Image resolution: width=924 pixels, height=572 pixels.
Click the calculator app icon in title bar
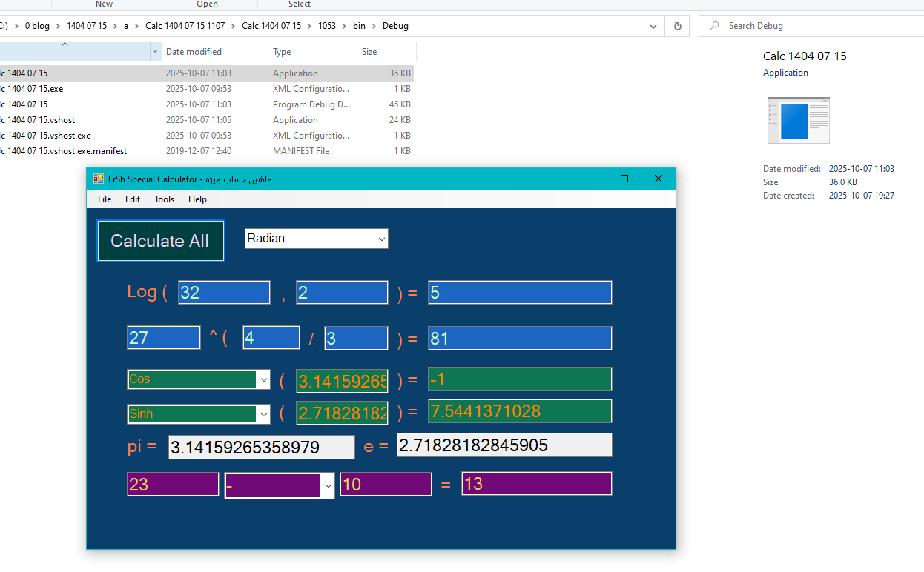[99, 179]
